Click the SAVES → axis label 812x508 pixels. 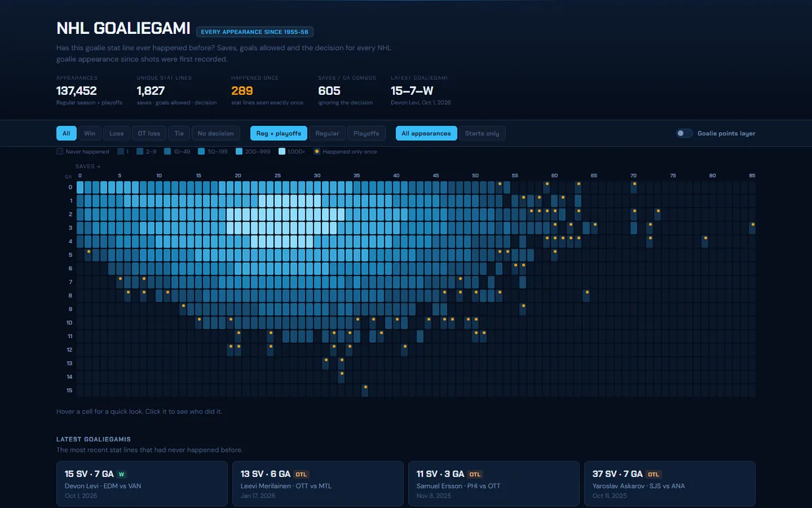pyautogui.click(x=88, y=166)
